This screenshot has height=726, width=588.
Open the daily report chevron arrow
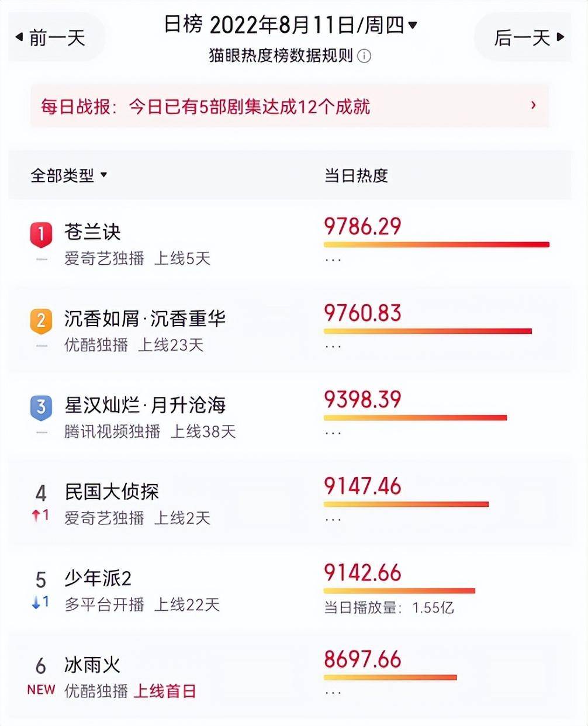[x=533, y=105]
